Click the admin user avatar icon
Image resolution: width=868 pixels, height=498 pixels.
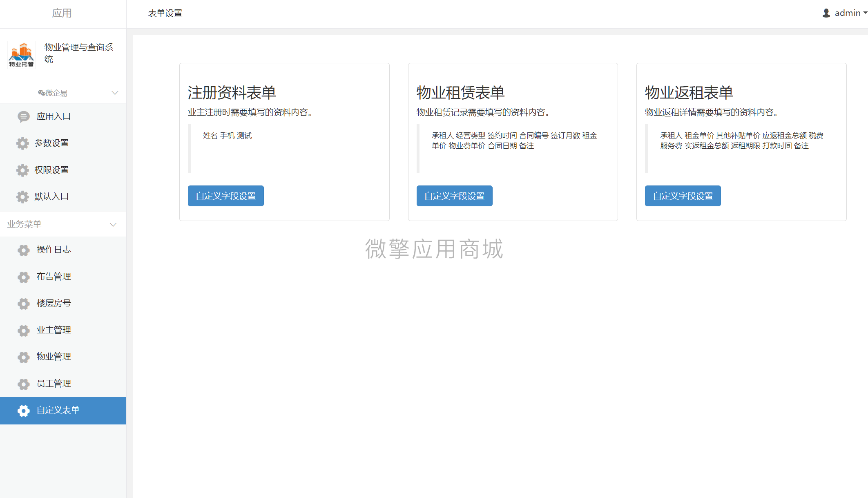pos(826,13)
